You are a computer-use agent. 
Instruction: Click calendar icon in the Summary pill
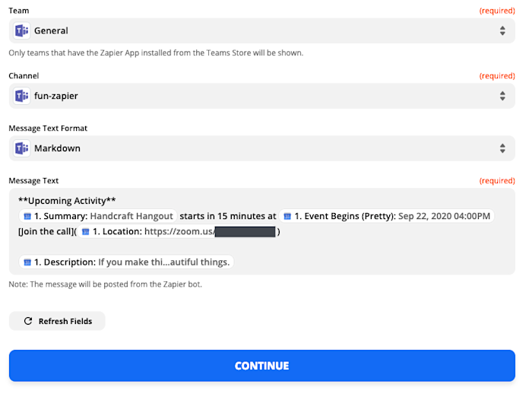tap(27, 216)
